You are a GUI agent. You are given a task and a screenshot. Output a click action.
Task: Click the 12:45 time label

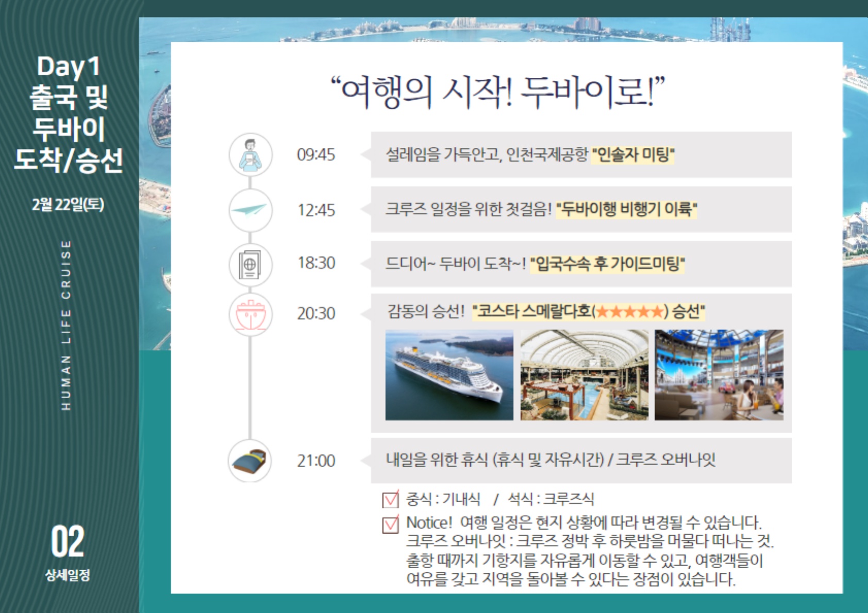[x=316, y=210]
